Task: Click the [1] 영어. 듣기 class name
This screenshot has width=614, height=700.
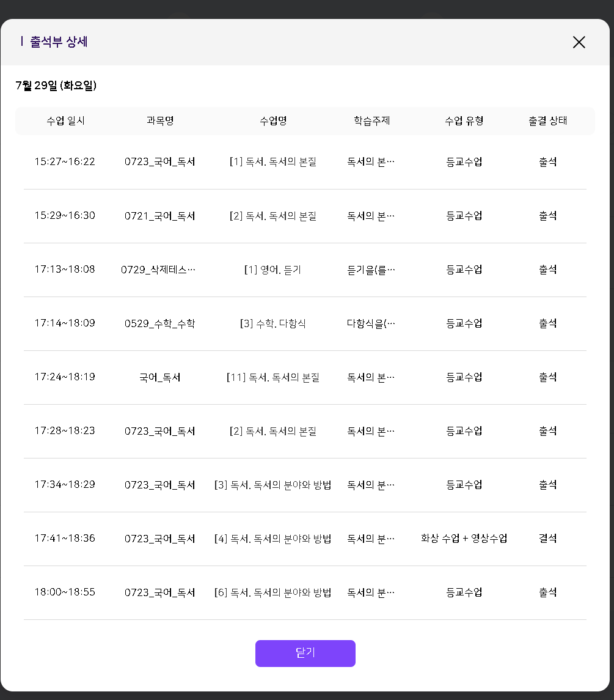Action: pos(272,270)
